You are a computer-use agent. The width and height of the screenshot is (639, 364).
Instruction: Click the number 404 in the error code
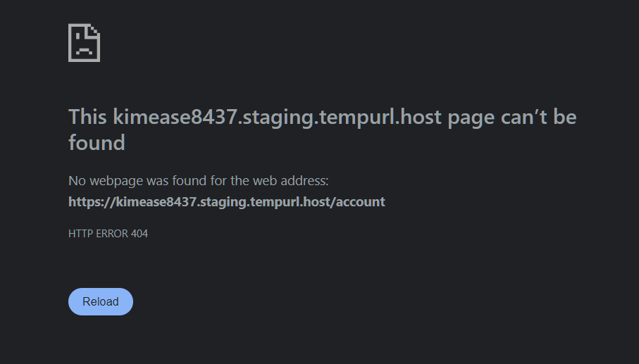[139, 234]
